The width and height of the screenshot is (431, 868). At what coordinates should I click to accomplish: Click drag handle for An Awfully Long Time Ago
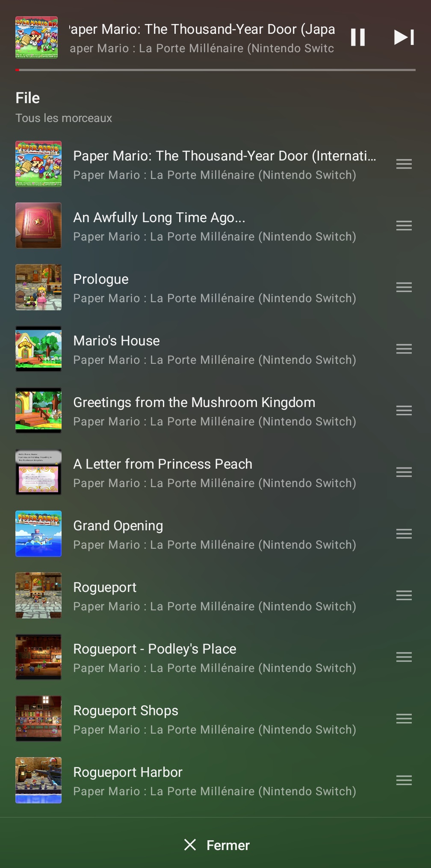pos(404,226)
